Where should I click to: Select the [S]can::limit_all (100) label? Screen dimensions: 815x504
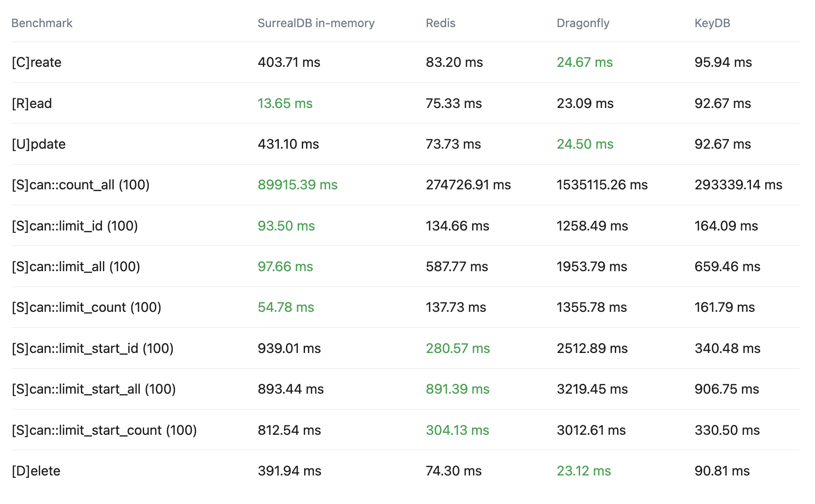pyautogui.click(x=76, y=266)
